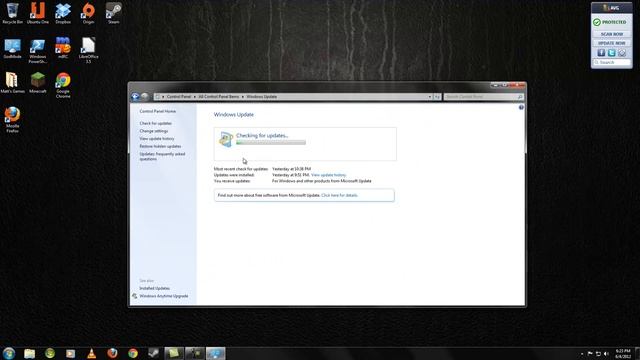Select the LibreOffice 3.5 desktop shortcut
640x360 pixels.
89,51
